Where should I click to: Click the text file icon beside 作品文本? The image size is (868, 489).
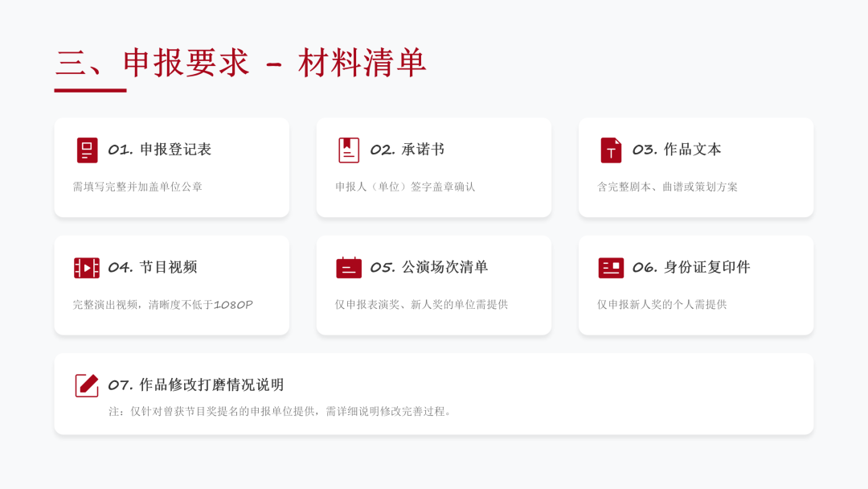pos(611,150)
